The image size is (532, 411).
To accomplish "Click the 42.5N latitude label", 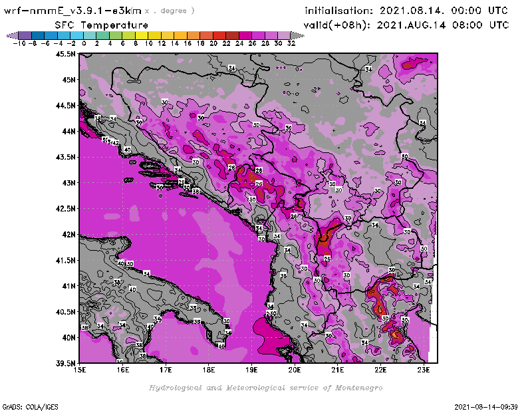I will point(65,209).
